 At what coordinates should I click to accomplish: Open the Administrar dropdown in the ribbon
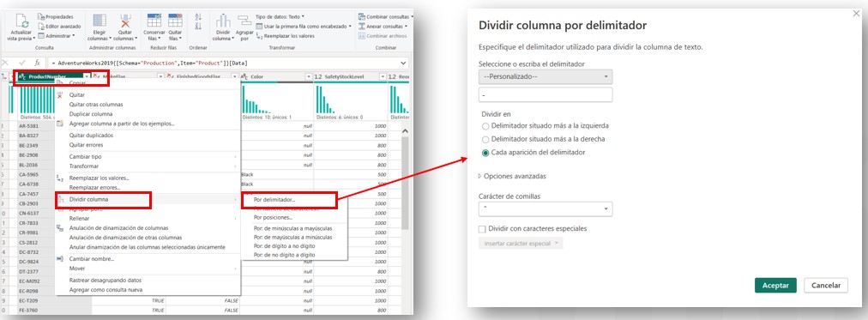pos(57,35)
